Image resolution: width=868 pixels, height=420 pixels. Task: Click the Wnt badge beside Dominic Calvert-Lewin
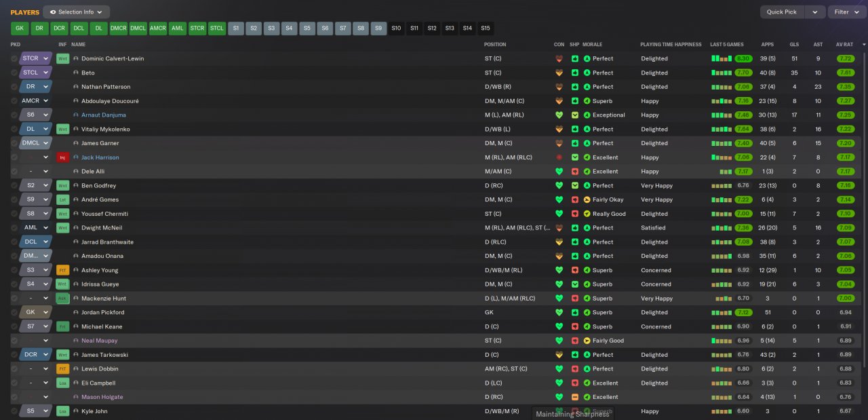pyautogui.click(x=63, y=58)
